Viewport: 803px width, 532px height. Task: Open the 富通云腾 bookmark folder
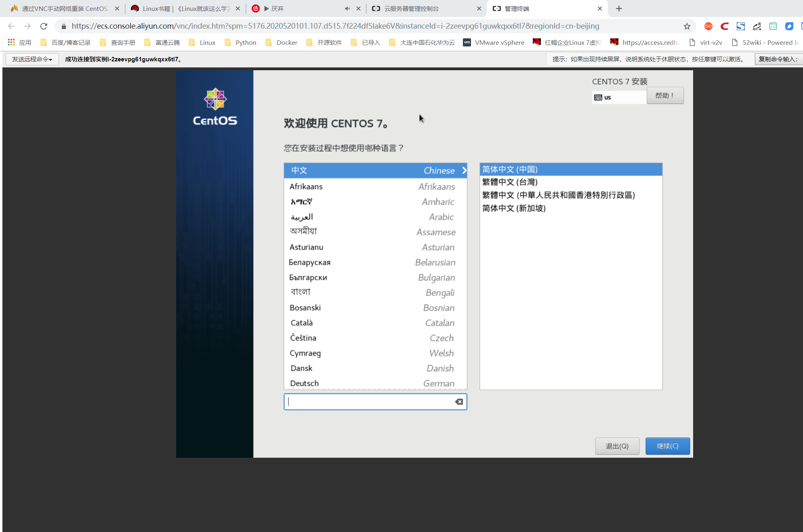[x=162, y=42]
